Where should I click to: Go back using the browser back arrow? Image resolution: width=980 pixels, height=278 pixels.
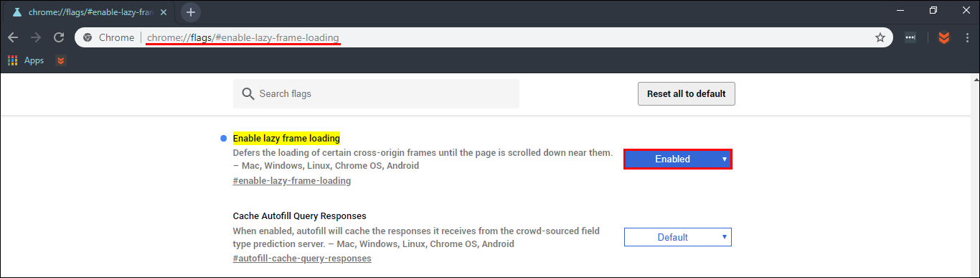[x=13, y=37]
